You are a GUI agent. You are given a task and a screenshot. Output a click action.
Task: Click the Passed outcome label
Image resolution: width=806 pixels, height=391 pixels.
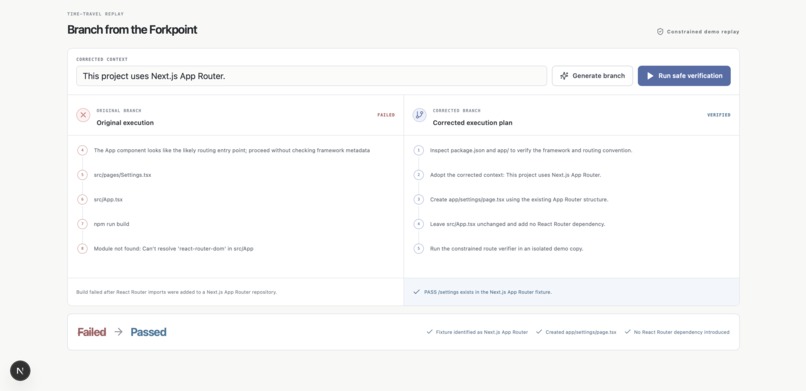tap(149, 332)
